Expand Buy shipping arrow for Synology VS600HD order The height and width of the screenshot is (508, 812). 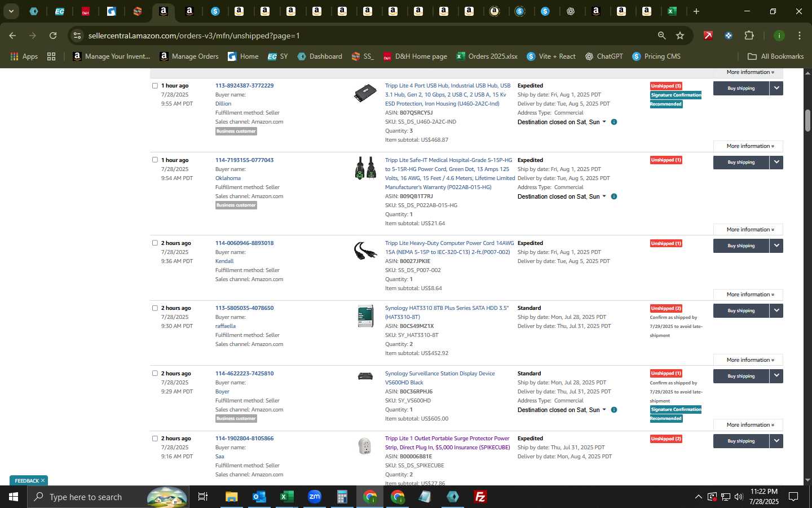[776, 376]
